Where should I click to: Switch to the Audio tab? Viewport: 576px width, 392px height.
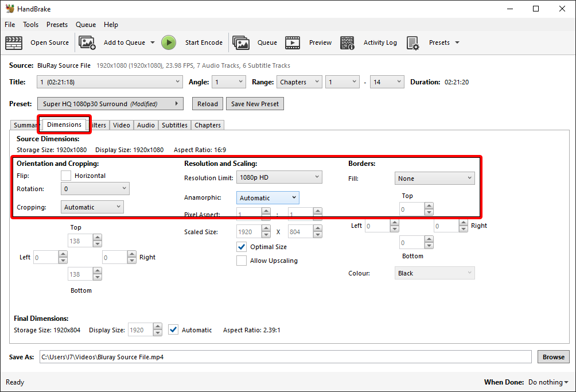tap(146, 125)
